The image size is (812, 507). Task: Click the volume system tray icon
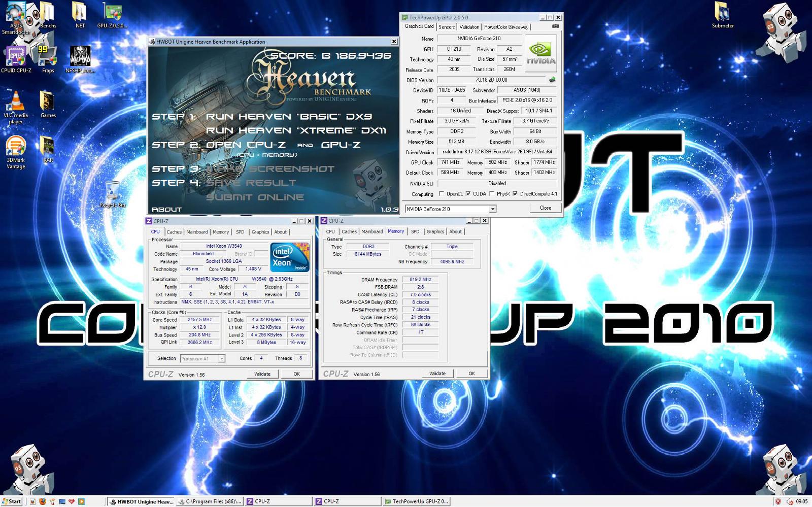[x=790, y=501]
